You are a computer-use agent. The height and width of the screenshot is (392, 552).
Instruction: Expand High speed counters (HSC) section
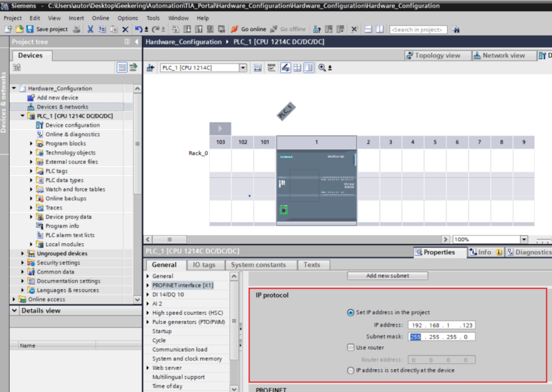pyautogui.click(x=148, y=313)
